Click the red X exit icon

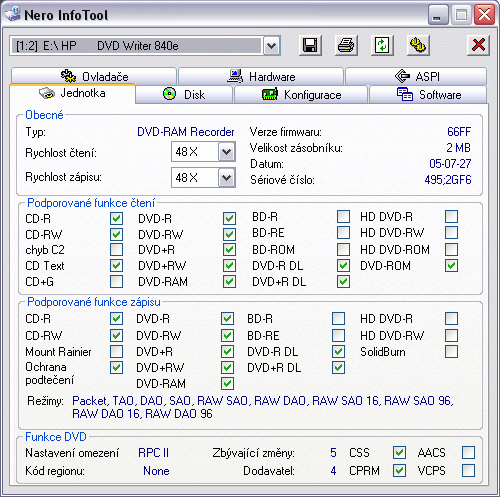479,45
